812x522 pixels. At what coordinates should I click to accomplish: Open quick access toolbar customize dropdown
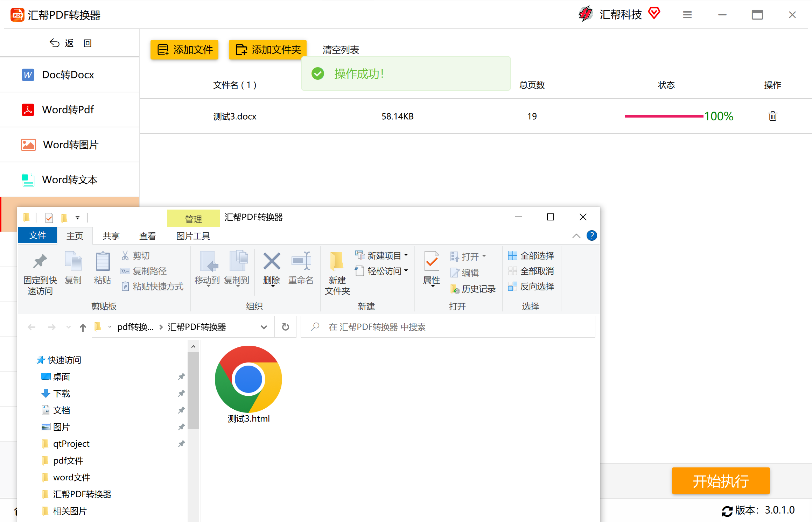tap(77, 218)
